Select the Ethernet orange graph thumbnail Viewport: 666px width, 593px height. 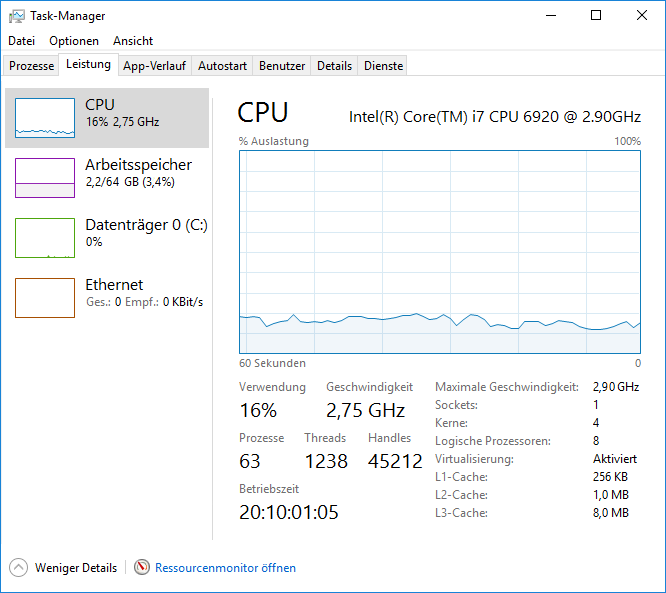coord(45,298)
